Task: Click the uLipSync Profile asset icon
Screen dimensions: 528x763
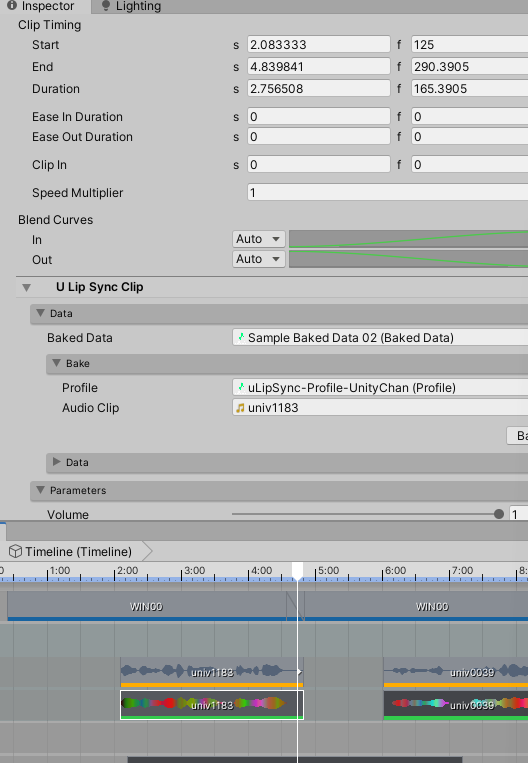Action: (x=241, y=387)
